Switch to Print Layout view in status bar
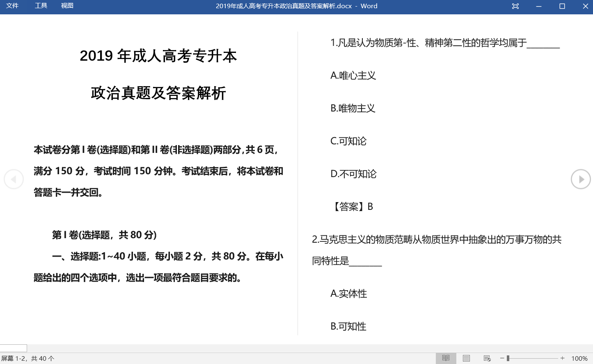The height and width of the screenshot is (364, 593). [x=466, y=358]
